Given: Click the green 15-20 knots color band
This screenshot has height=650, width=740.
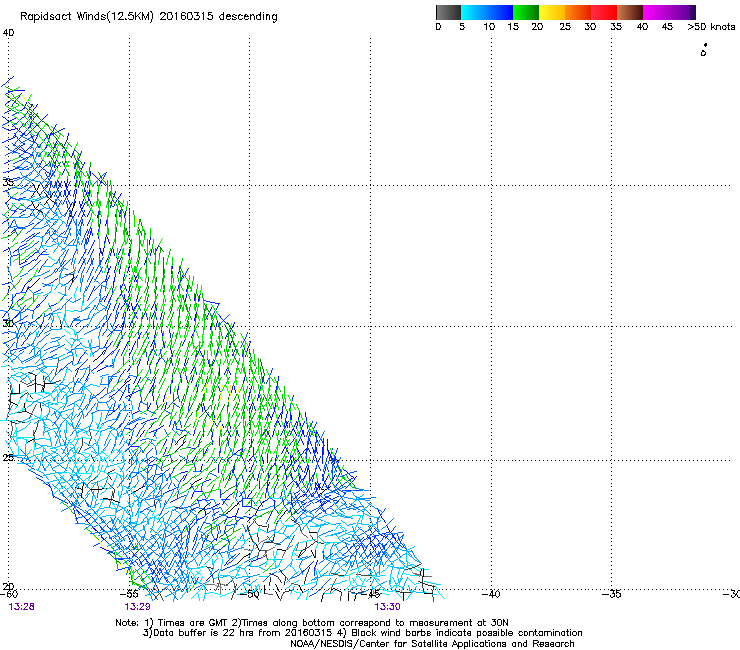Looking at the screenshot, I should [x=526, y=12].
